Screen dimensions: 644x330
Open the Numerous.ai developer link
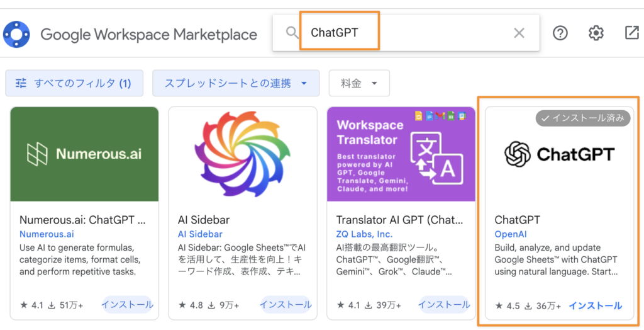pyautogui.click(x=47, y=234)
